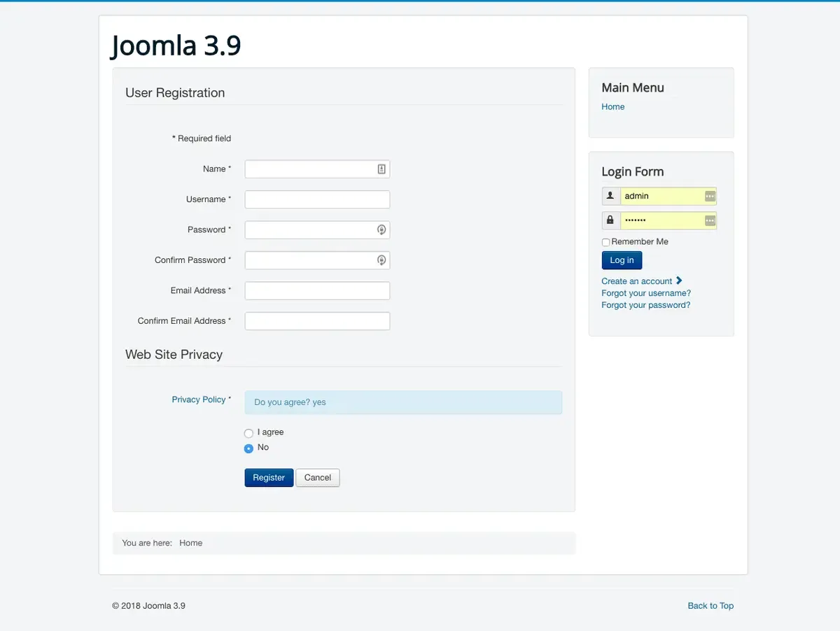
Task: Click the Cancel button
Action: pyautogui.click(x=318, y=478)
